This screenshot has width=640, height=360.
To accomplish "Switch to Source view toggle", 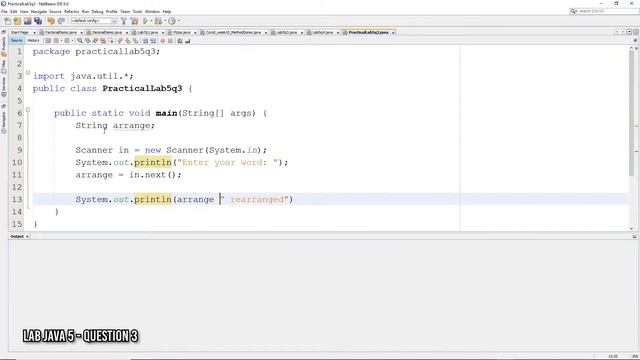I will point(16,41).
